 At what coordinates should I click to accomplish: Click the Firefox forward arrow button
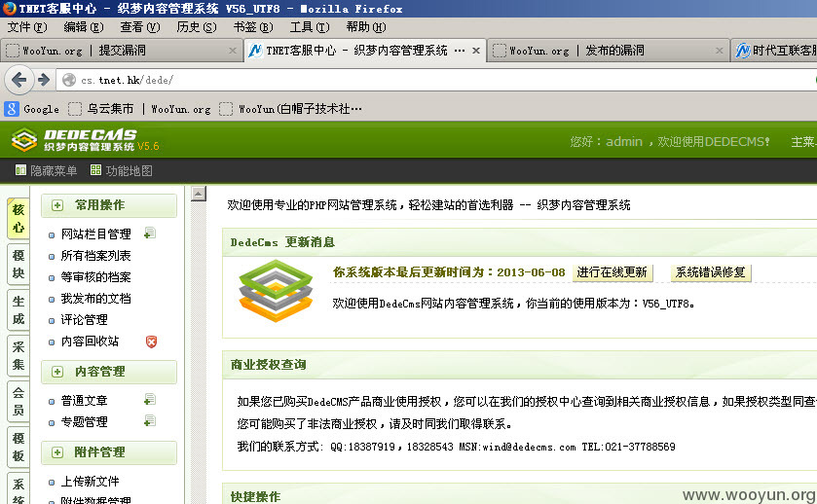point(44,80)
